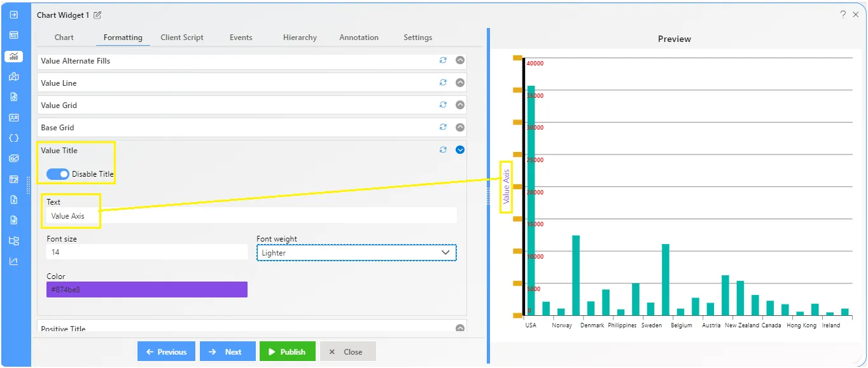
Task: Click the table/calendar widget icon in the sidebar
Action: [x=14, y=179]
